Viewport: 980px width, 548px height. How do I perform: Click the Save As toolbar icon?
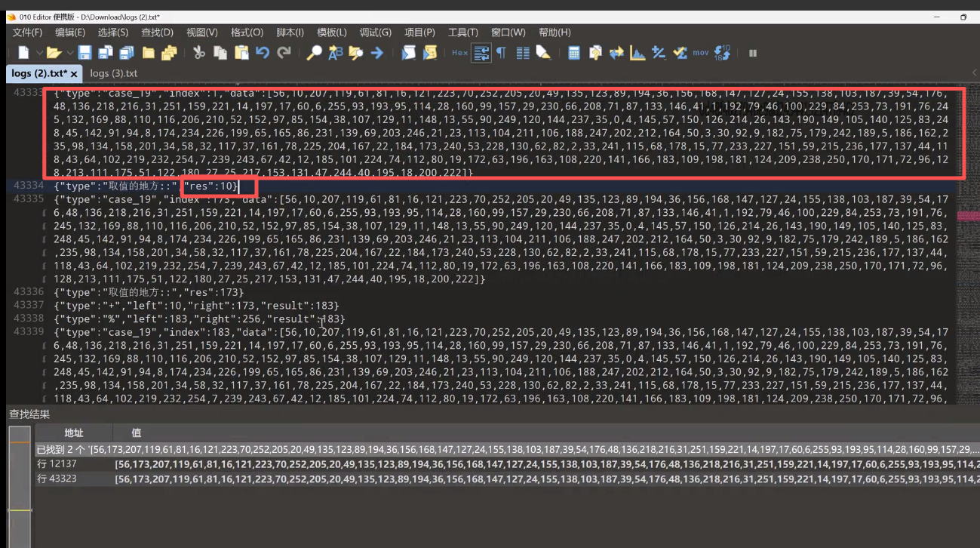click(x=106, y=53)
